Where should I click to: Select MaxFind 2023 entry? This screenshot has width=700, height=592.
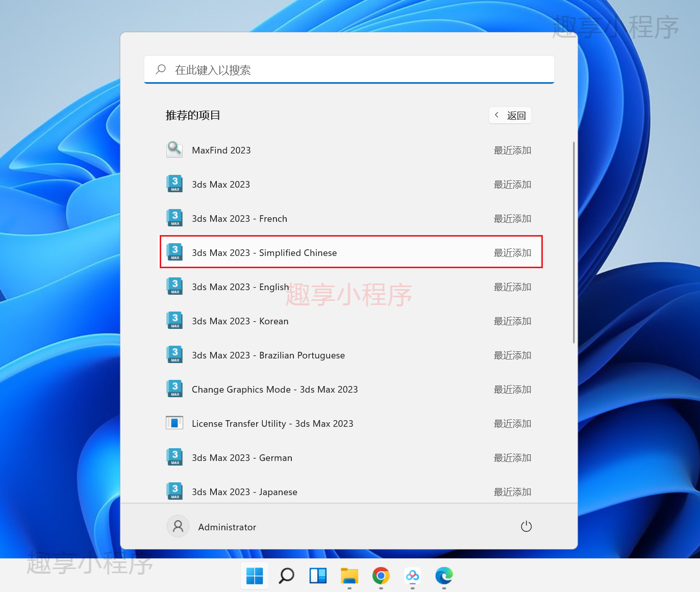[351, 150]
